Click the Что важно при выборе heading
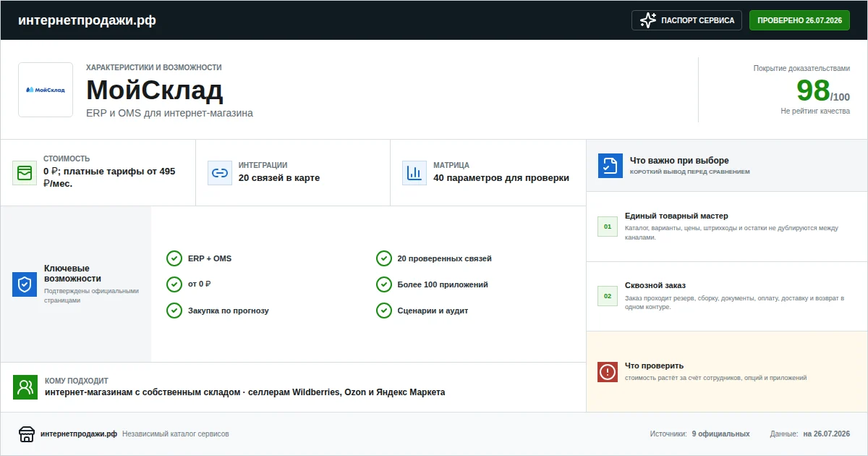The image size is (868, 456). pyautogui.click(x=679, y=161)
